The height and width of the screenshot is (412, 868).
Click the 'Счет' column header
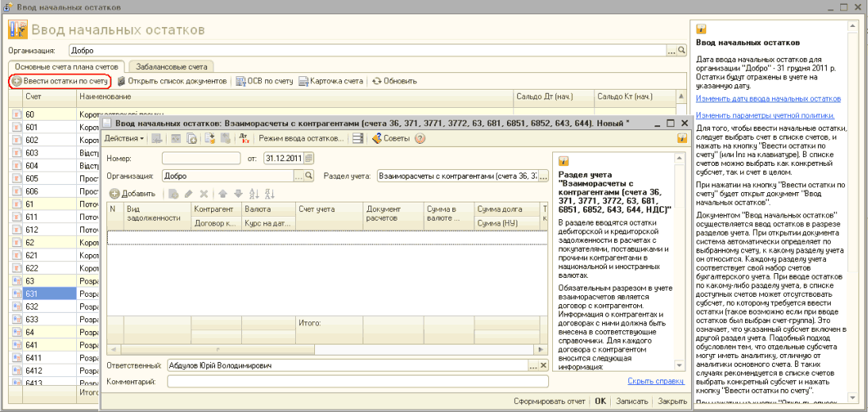click(x=49, y=97)
